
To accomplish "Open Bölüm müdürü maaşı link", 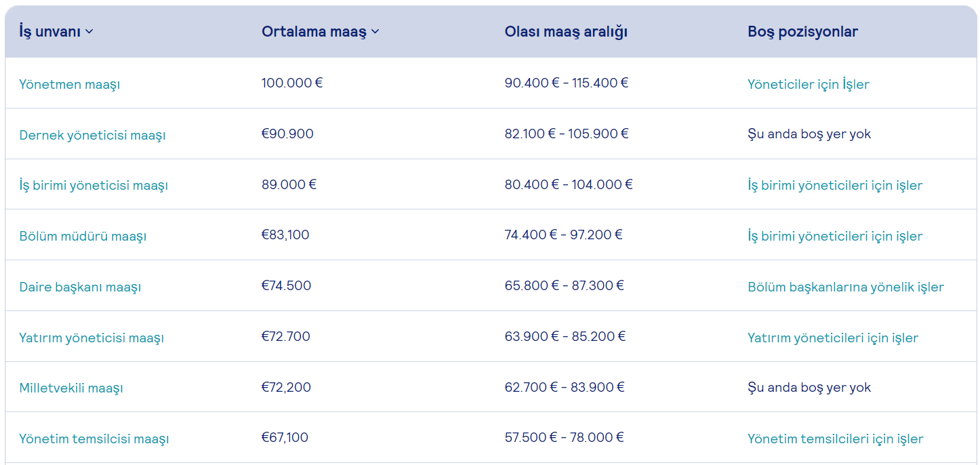I will [x=83, y=237].
